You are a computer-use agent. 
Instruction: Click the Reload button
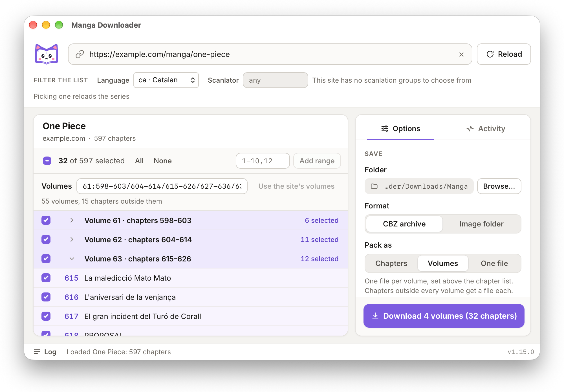[x=504, y=54]
